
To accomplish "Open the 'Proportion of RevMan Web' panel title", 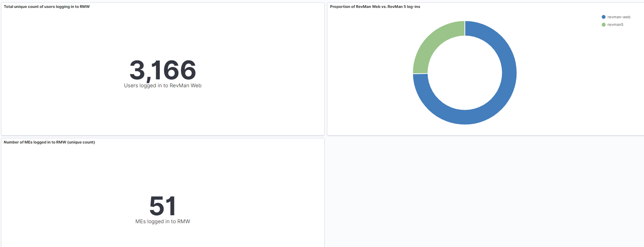I will coord(375,7).
